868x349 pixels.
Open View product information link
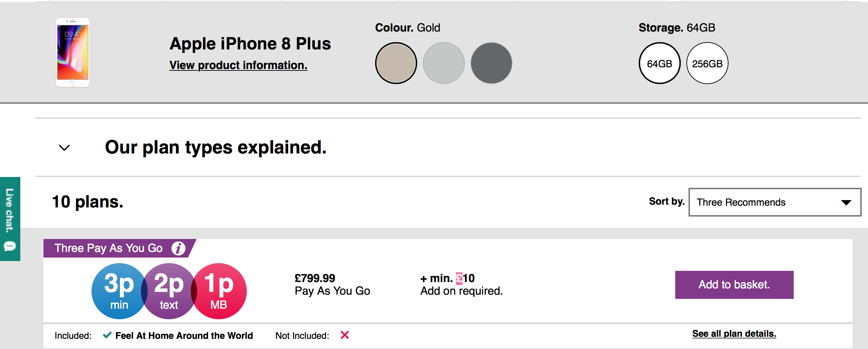[238, 65]
